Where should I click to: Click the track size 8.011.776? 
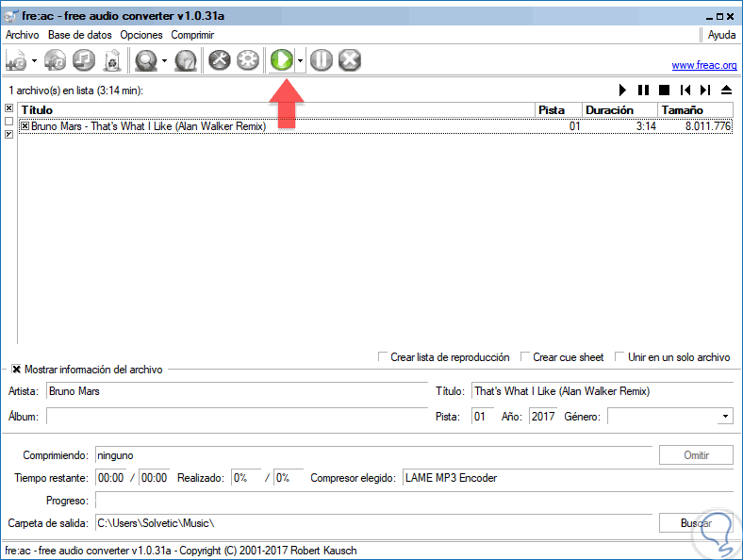[x=708, y=126]
